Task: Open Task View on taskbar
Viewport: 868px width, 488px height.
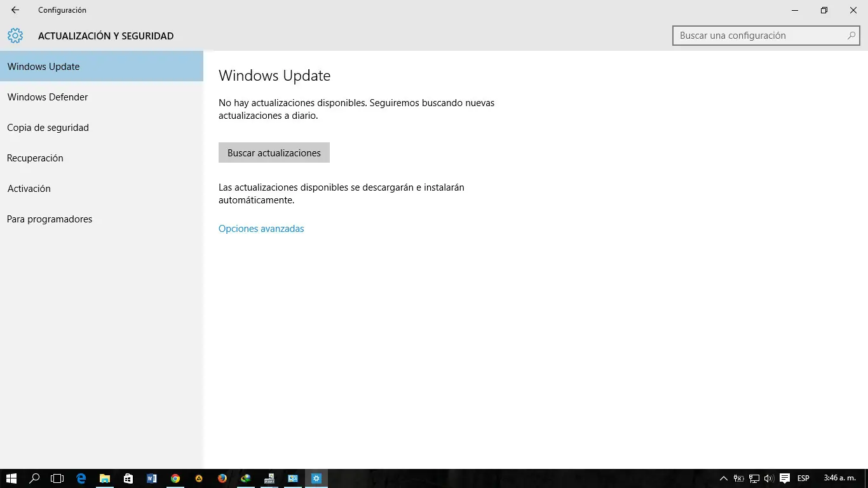Action: (x=58, y=478)
